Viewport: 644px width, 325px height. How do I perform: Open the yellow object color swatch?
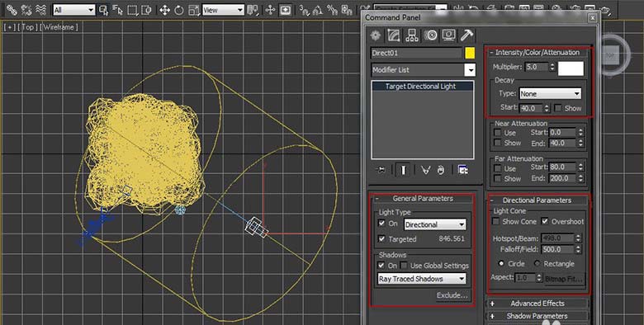(x=470, y=53)
